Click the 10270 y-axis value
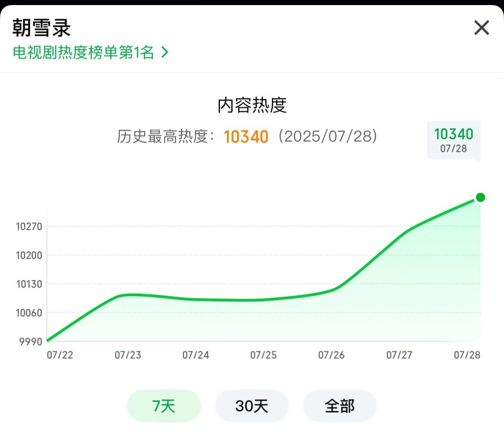This screenshot has height=445, width=504. [x=29, y=226]
